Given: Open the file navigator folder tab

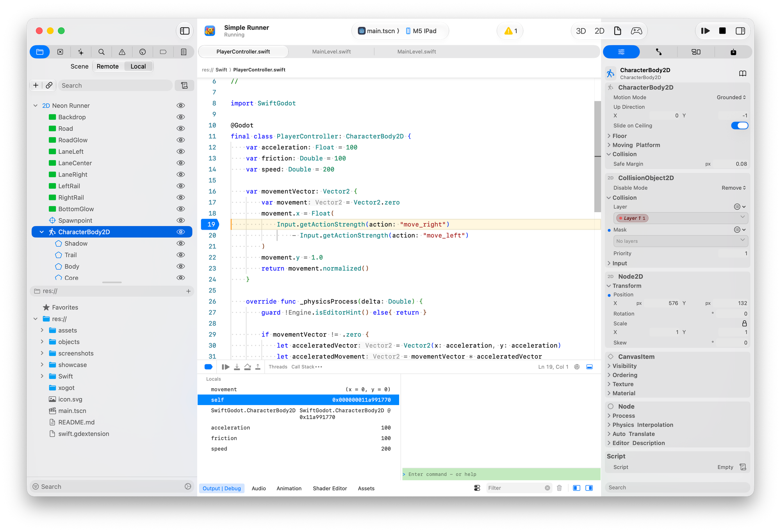Looking at the screenshot, I should pos(40,52).
